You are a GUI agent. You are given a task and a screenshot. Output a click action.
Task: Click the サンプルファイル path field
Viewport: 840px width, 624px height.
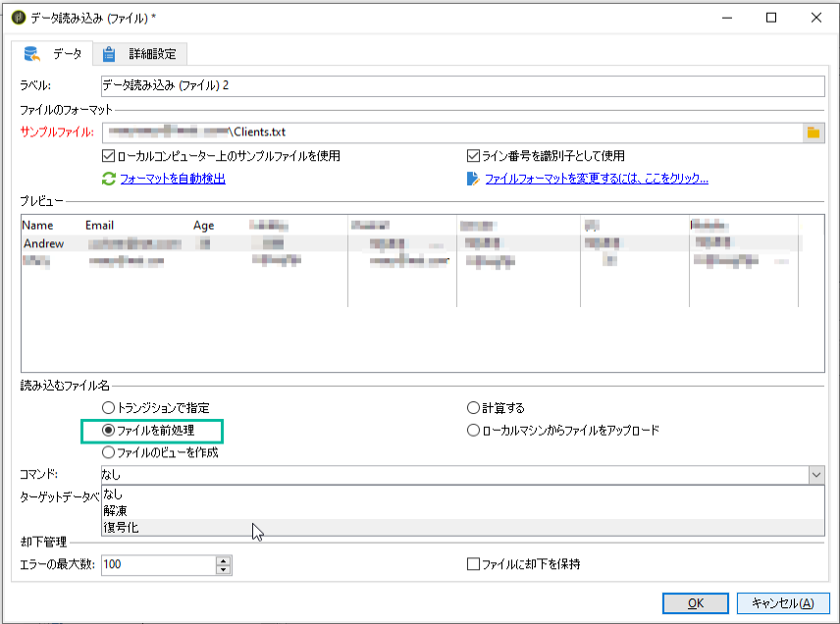pos(452,132)
